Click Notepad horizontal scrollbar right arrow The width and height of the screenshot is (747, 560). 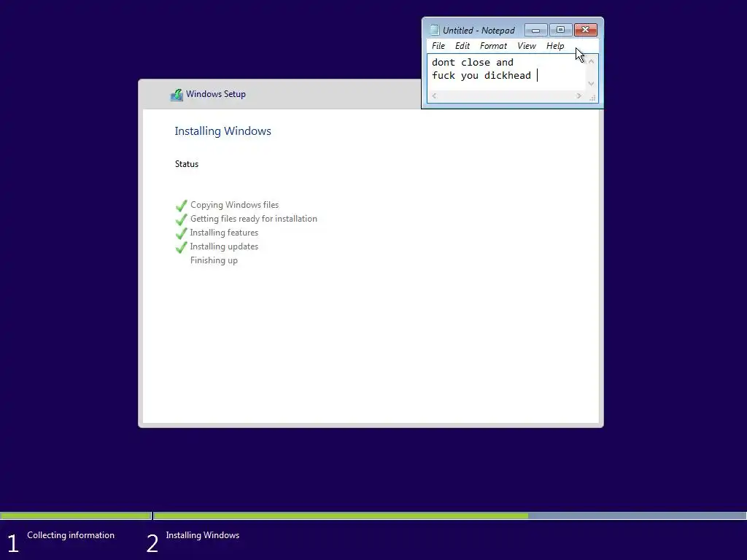coord(578,96)
